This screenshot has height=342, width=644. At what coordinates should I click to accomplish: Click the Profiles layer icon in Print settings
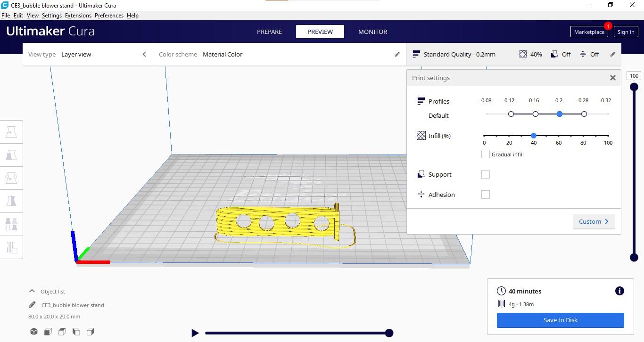(421, 101)
